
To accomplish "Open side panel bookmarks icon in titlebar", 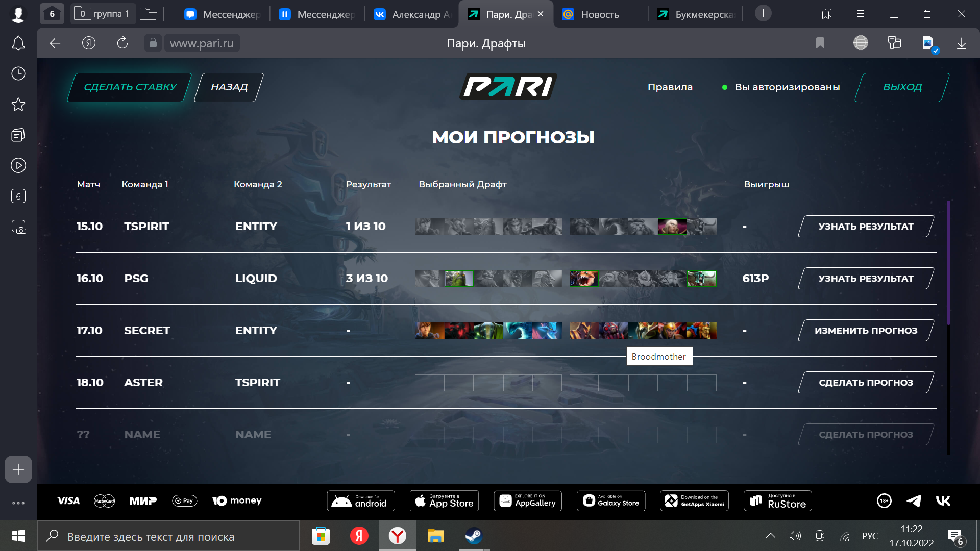I will coord(827,14).
